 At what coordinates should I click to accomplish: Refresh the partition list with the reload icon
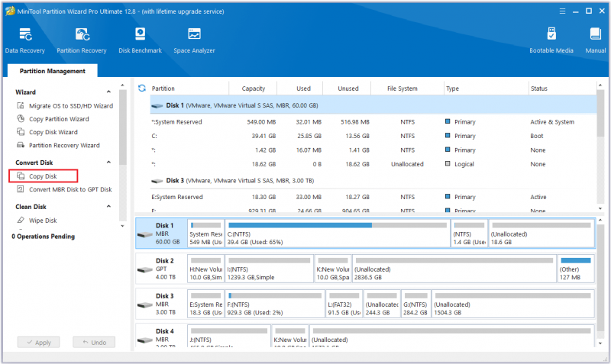[x=142, y=89]
